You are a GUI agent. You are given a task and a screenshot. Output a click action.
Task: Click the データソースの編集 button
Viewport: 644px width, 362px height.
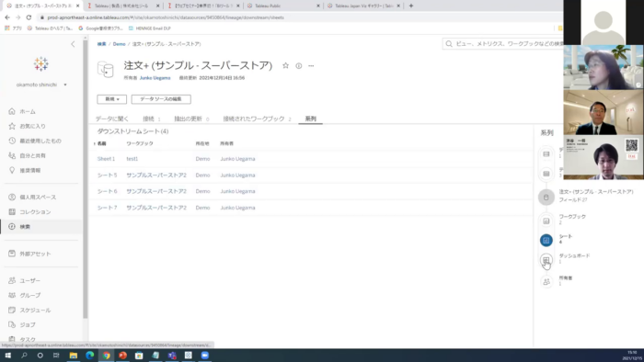pyautogui.click(x=161, y=99)
